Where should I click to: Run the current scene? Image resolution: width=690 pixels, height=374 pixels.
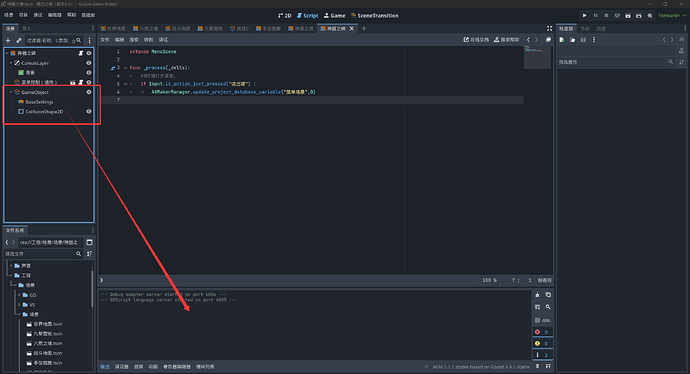pyautogui.click(x=628, y=15)
